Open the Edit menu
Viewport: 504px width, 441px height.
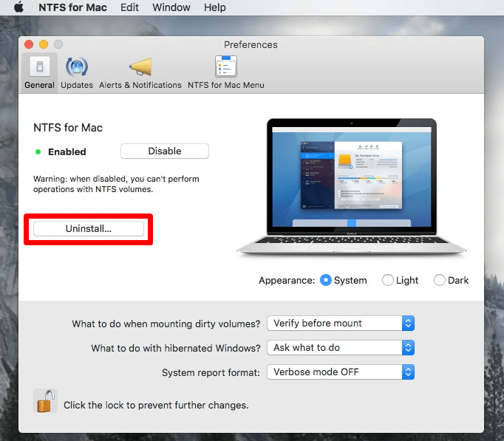coord(129,7)
